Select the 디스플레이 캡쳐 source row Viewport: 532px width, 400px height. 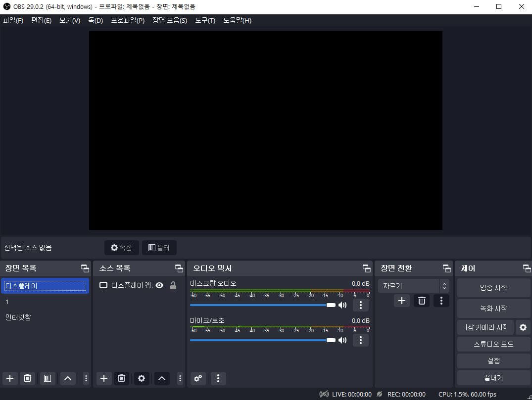click(x=139, y=285)
